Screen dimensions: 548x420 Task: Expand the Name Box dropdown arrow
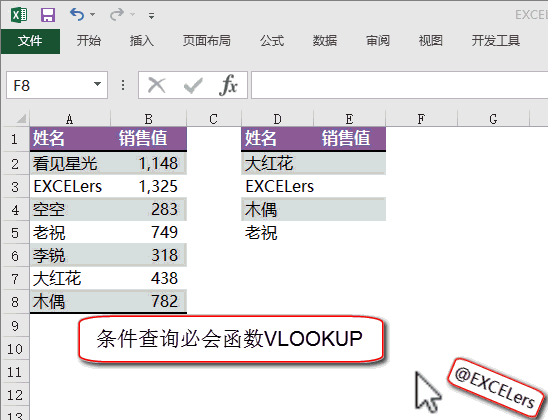(x=98, y=84)
